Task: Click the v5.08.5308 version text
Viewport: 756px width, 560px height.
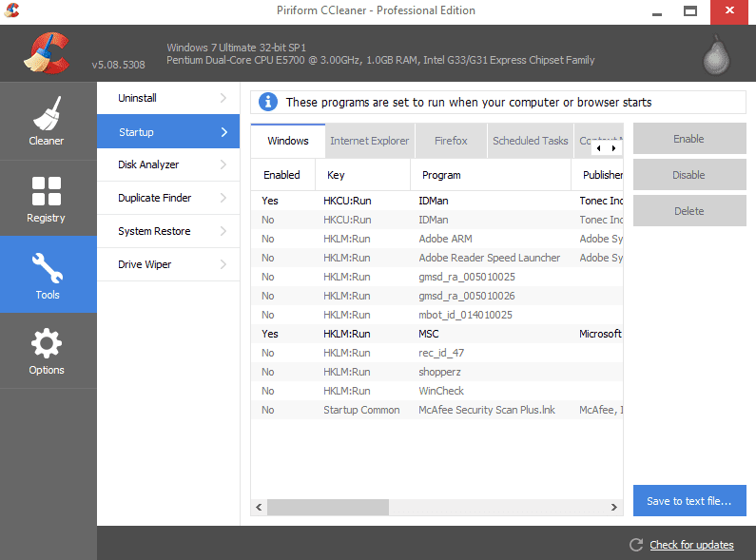Action: 118,65
